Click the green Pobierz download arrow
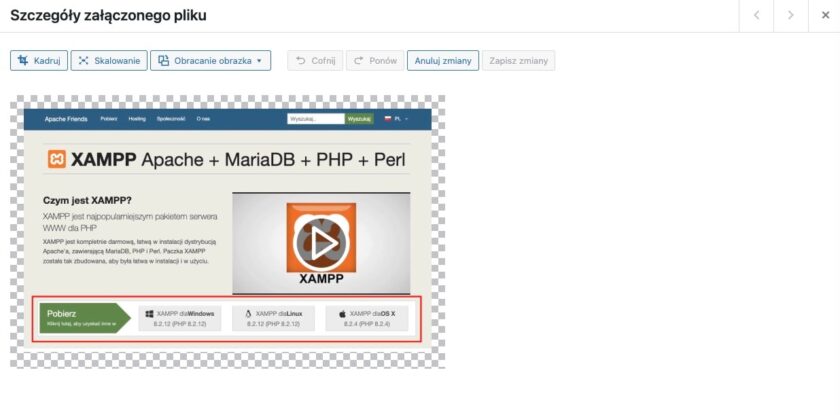 click(x=85, y=318)
